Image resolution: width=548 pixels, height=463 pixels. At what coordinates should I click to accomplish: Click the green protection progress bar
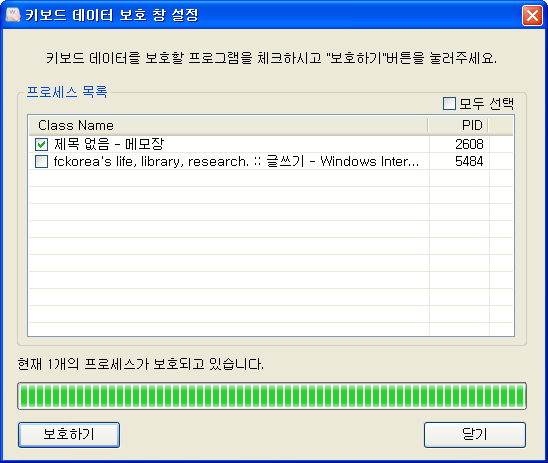(272, 396)
